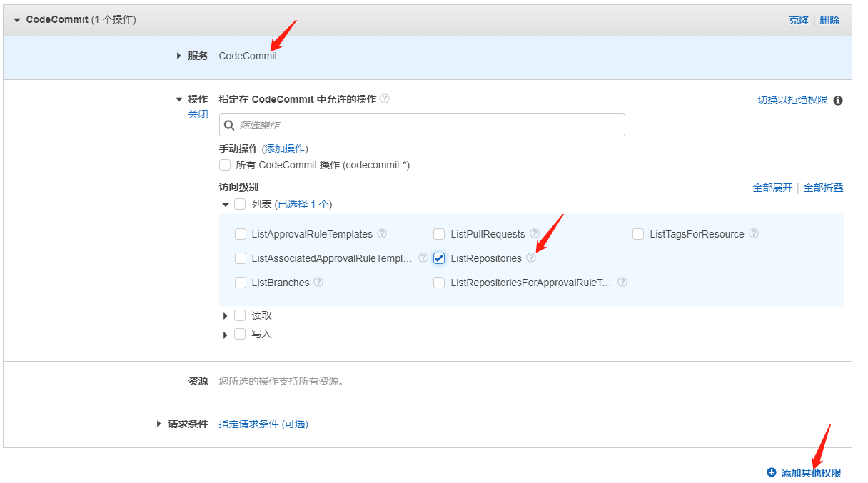The image size is (868, 483).
Task: Collapse the 列表 access level arrow
Action: click(x=226, y=205)
